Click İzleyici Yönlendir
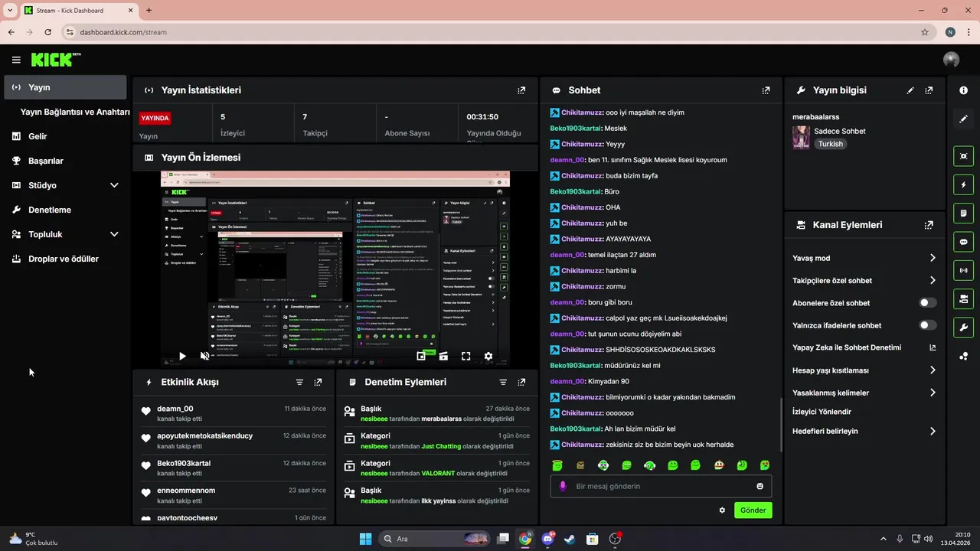The height and width of the screenshot is (551, 980). (x=822, y=412)
